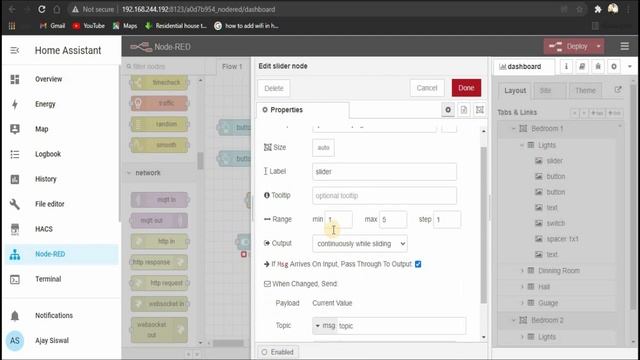Expand Hall group
The width and height of the screenshot is (640, 360).
522,287
